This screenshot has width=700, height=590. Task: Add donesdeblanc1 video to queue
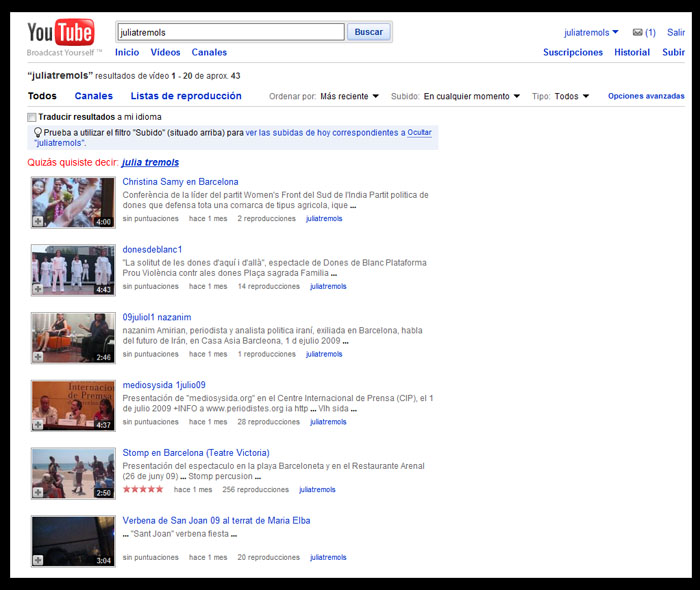(x=38, y=289)
